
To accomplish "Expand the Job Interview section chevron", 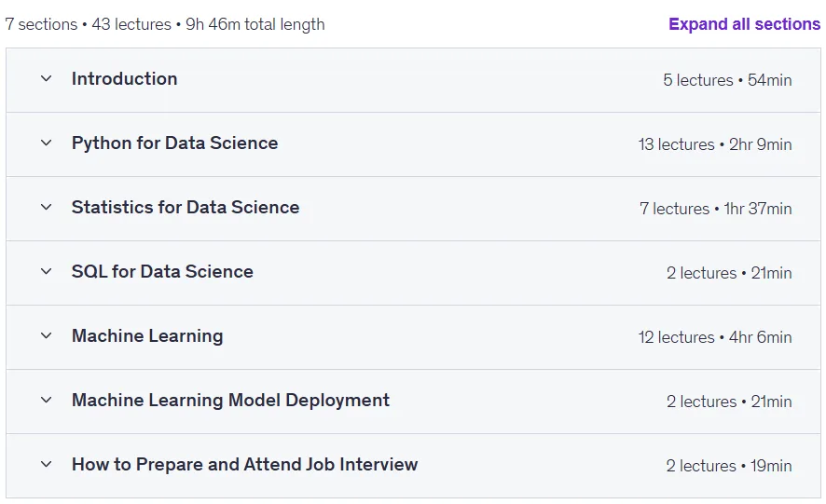I will tap(47, 465).
